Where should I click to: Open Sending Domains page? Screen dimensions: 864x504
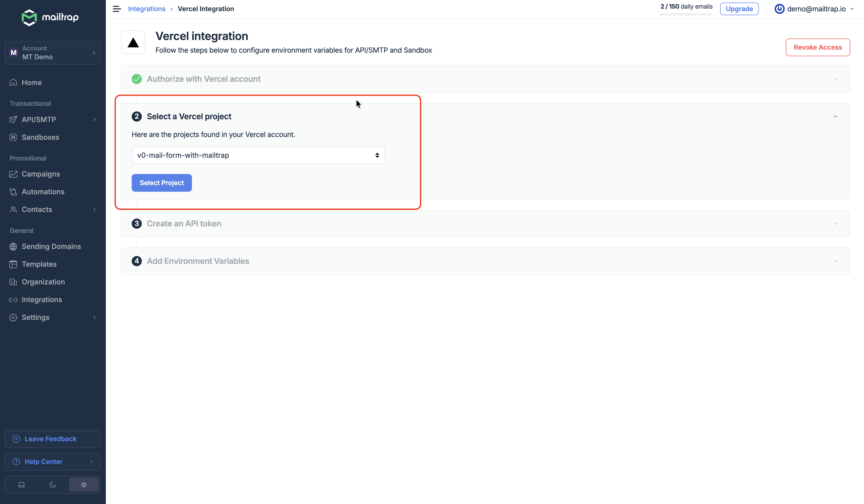click(x=51, y=246)
